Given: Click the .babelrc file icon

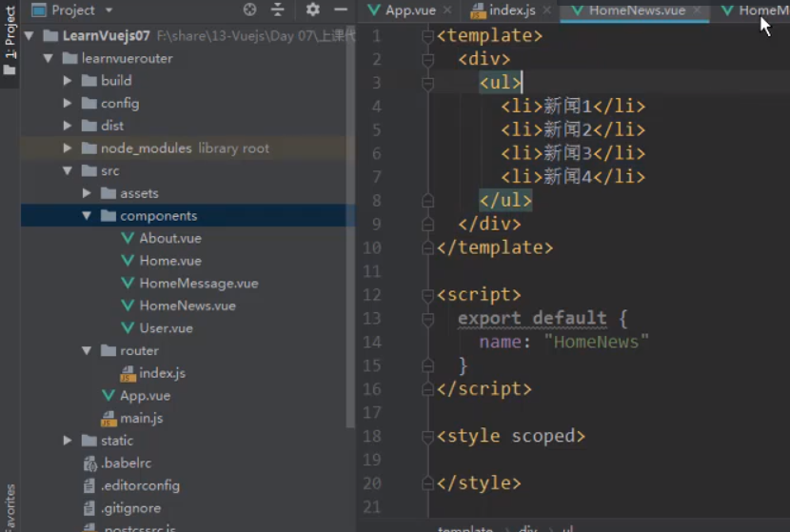Looking at the screenshot, I should (90, 463).
